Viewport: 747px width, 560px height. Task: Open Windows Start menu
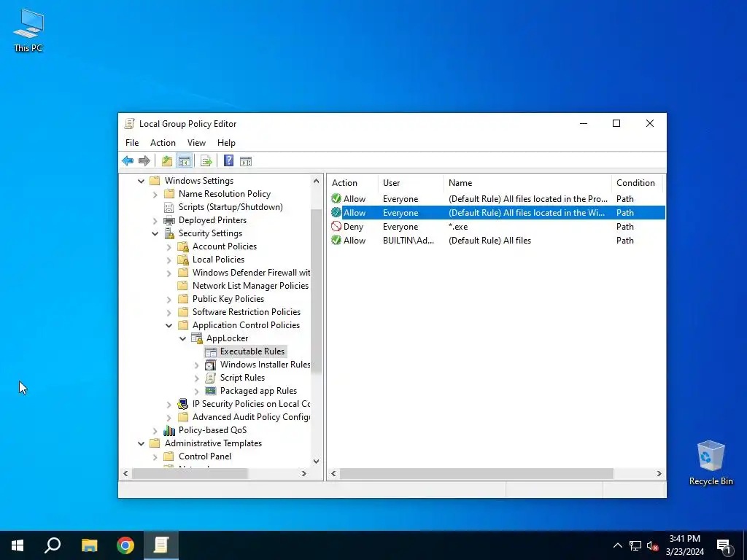[18, 545]
